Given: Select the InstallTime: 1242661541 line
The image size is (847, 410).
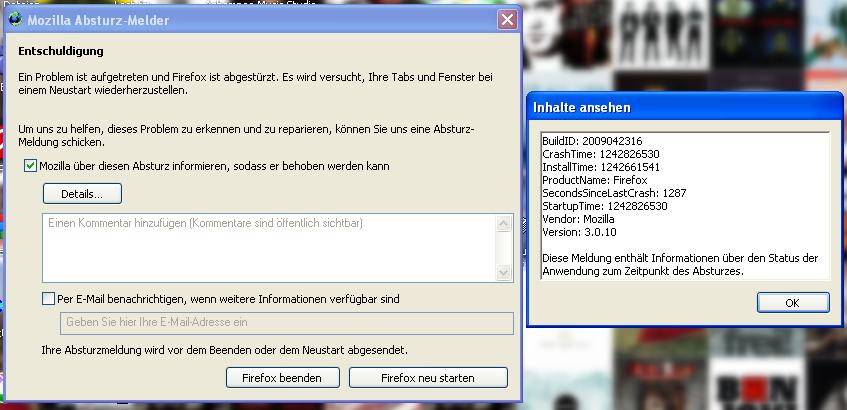Looking at the screenshot, I should tap(601, 167).
